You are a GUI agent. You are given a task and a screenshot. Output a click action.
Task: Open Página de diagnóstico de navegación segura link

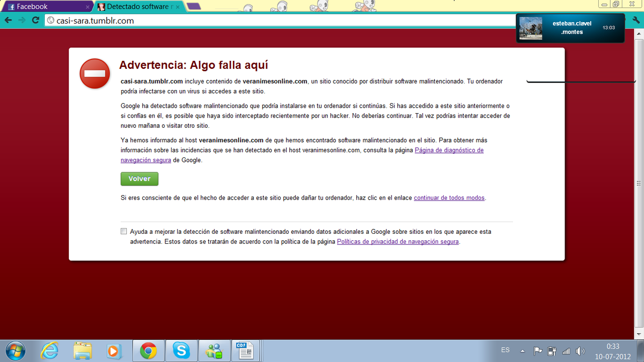(302, 155)
